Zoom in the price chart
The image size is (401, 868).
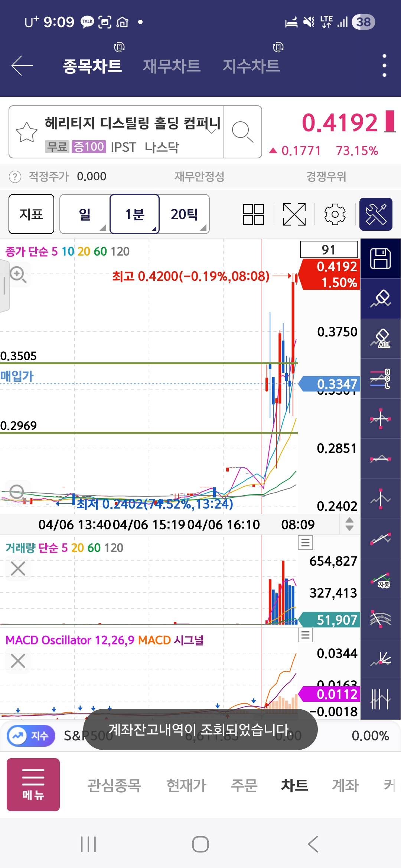click(18, 275)
